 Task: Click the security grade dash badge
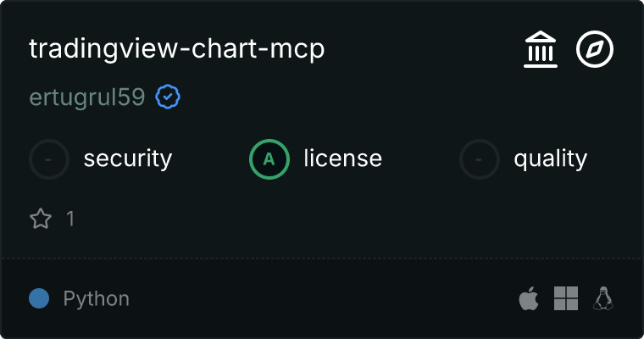pyautogui.click(x=49, y=158)
